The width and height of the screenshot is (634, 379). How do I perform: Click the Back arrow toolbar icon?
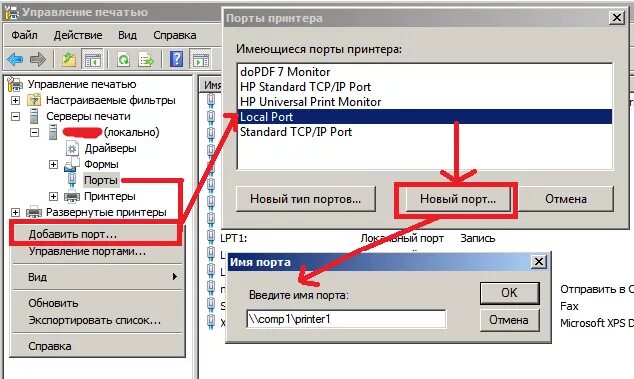tap(15, 60)
